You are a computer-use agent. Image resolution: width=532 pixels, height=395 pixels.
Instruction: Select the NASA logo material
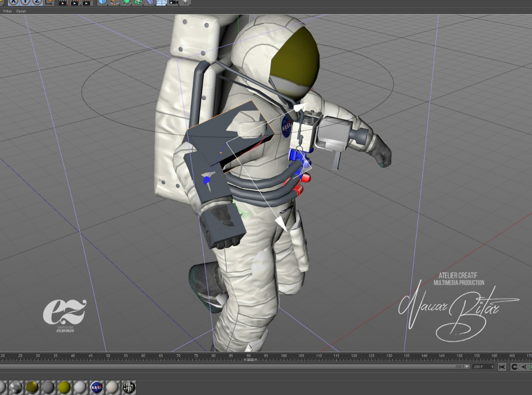pyautogui.click(x=96, y=388)
